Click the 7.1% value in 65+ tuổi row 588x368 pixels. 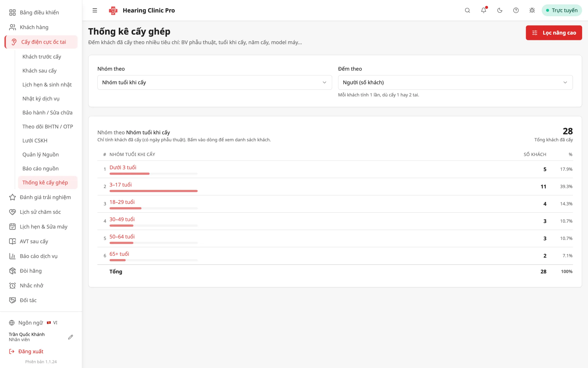point(567,256)
